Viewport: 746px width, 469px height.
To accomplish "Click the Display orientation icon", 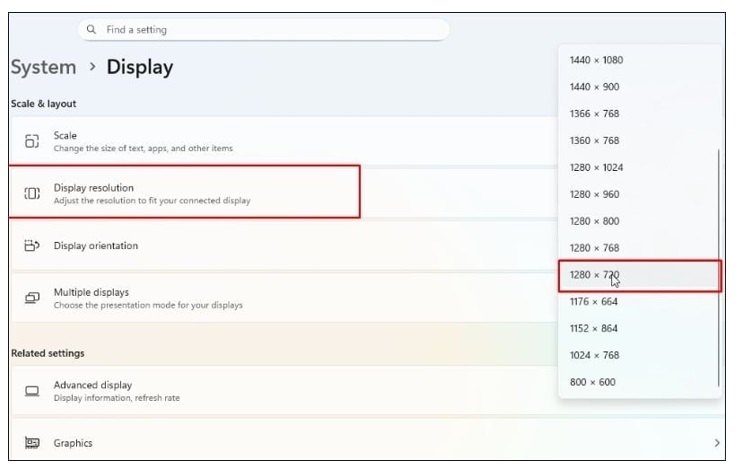I will (x=32, y=246).
